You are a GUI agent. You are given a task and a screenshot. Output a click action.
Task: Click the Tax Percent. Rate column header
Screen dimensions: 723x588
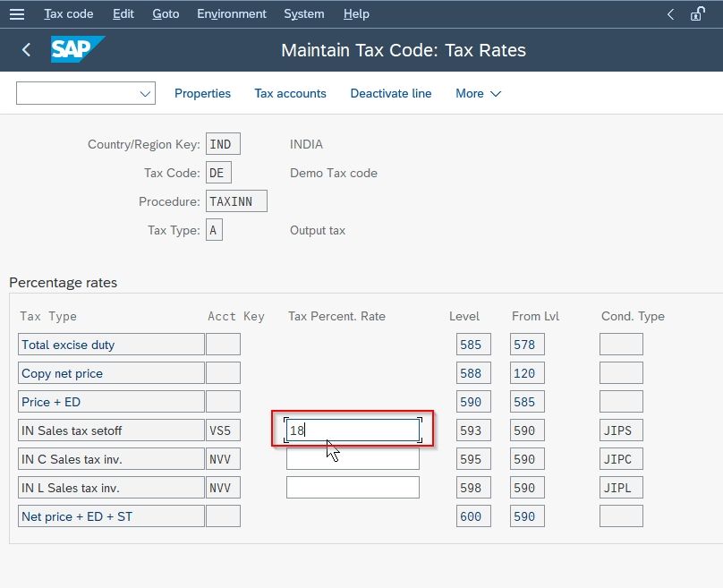point(336,316)
